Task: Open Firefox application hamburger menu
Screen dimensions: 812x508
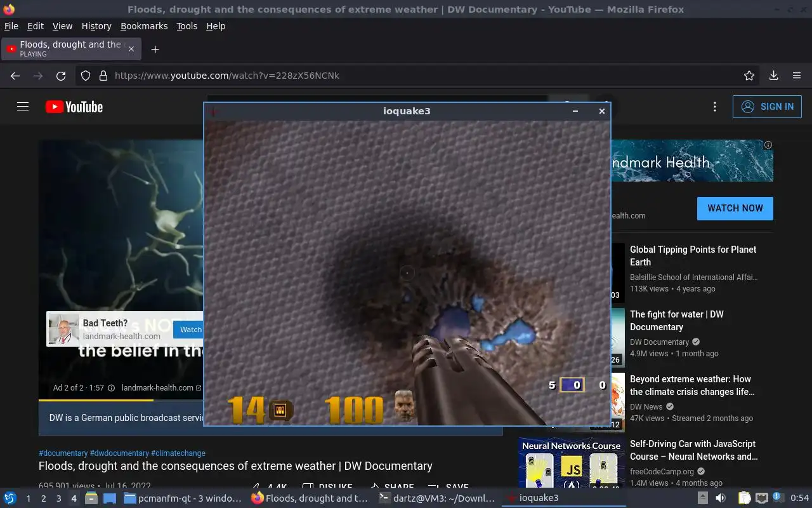Action: pyautogui.click(x=797, y=76)
